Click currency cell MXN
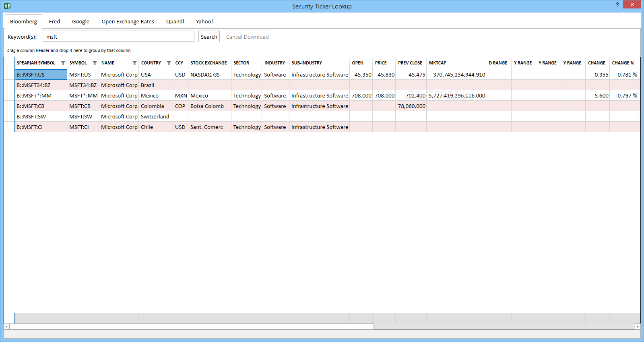The image size is (644, 342). click(181, 95)
